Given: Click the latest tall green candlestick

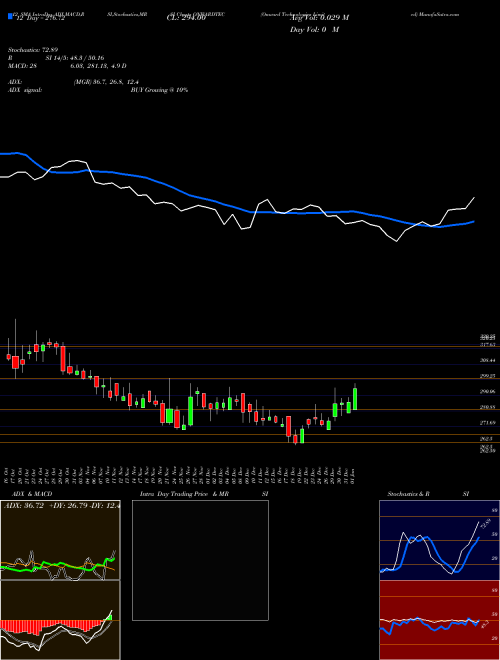Looking at the screenshot, I should [355, 399].
